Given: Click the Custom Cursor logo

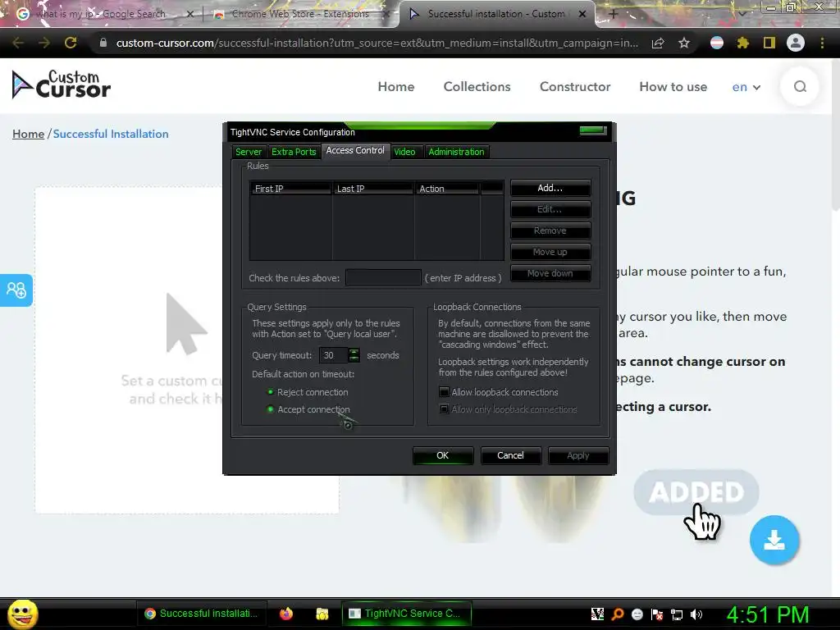Looking at the screenshot, I should [61, 84].
